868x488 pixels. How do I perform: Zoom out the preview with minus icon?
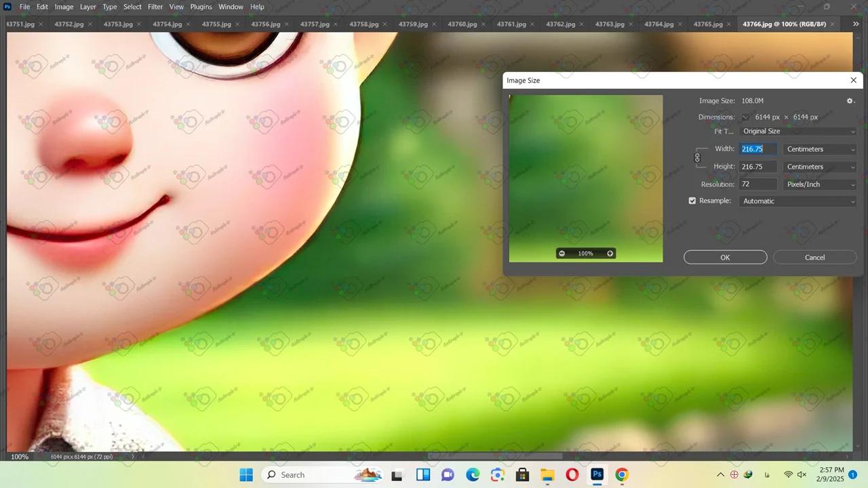(561, 253)
